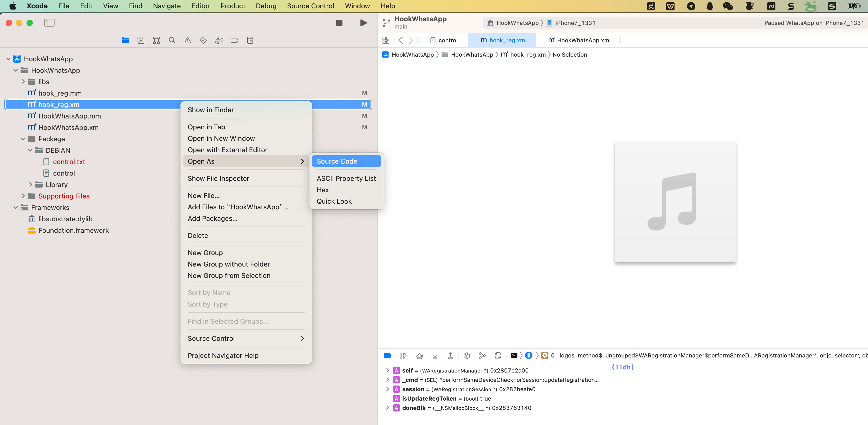Go back in editor history
The height and width of the screenshot is (425, 868).
pyautogui.click(x=401, y=40)
